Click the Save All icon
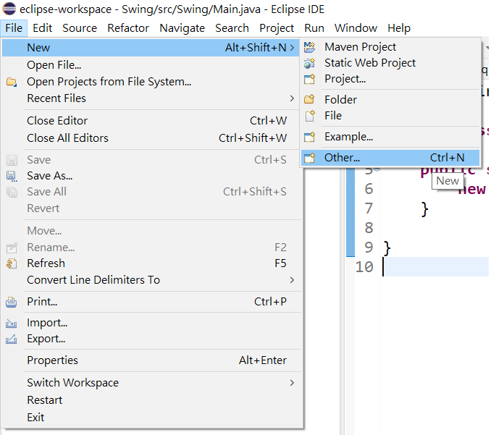 (12, 192)
